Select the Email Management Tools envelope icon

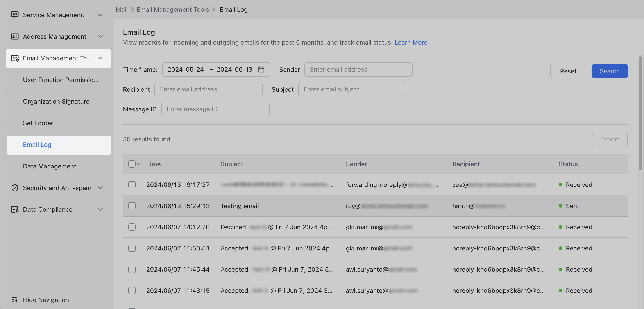click(15, 58)
